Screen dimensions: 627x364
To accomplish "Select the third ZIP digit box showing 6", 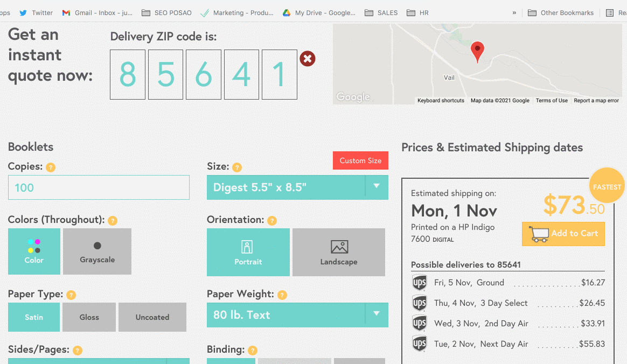I will (x=204, y=74).
